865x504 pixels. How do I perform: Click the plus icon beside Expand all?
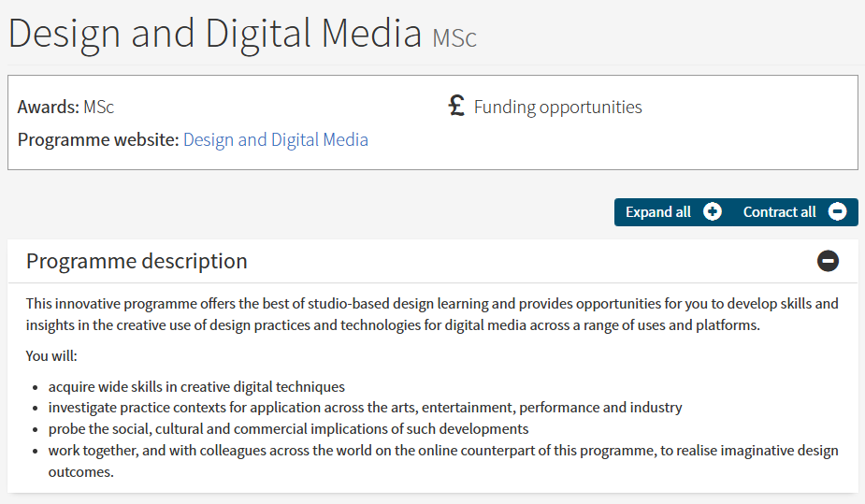(713, 212)
